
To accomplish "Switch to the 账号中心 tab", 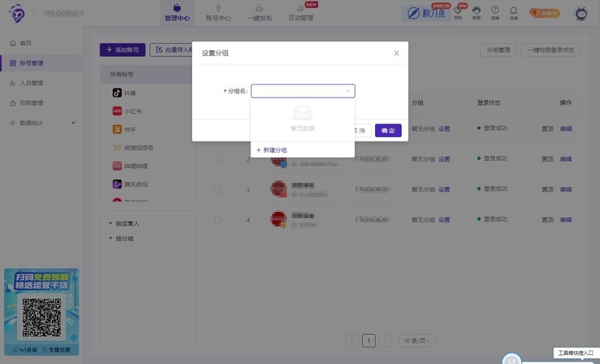I will tap(218, 13).
